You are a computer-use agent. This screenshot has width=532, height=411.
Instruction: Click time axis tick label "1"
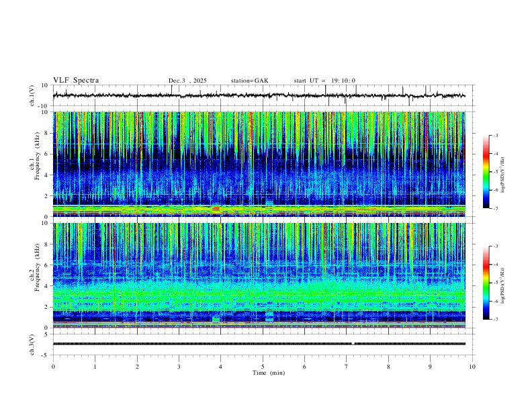pyautogui.click(x=95, y=367)
